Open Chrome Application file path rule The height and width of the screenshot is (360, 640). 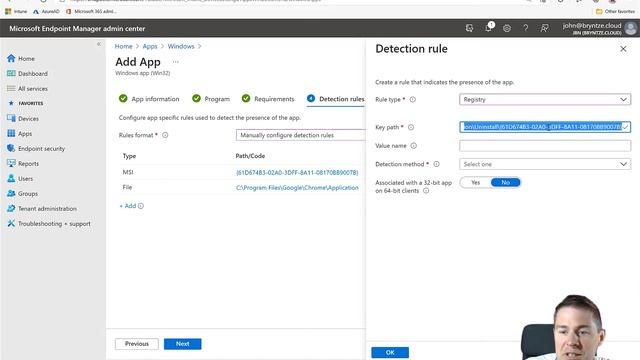pos(297,188)
